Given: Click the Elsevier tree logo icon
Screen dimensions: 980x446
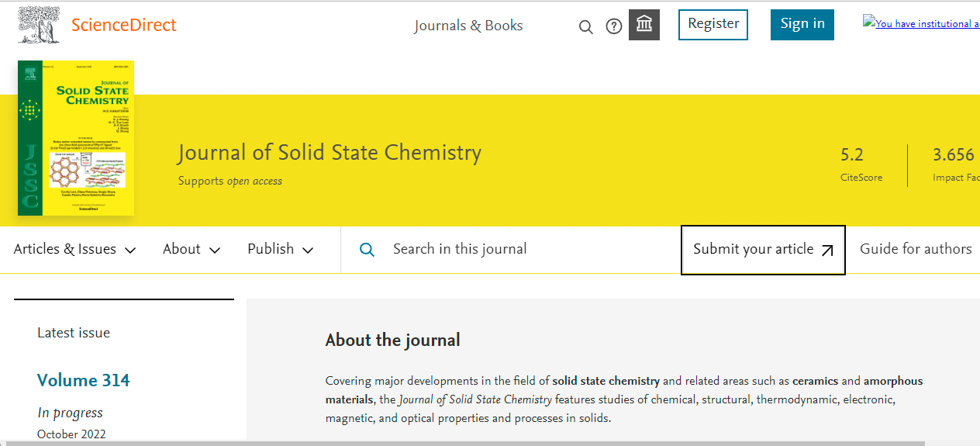Looking at the screenshot, I should [x=39, y=25].
